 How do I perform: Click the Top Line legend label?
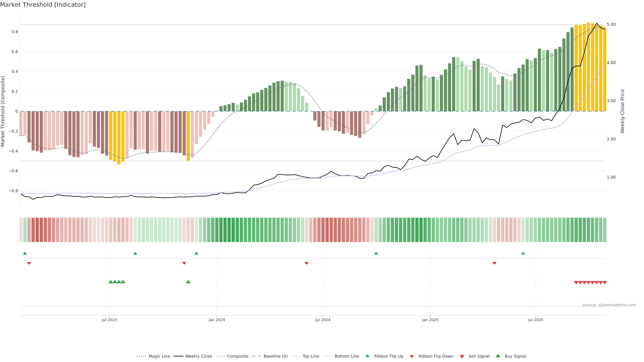[x=311, y=356]
